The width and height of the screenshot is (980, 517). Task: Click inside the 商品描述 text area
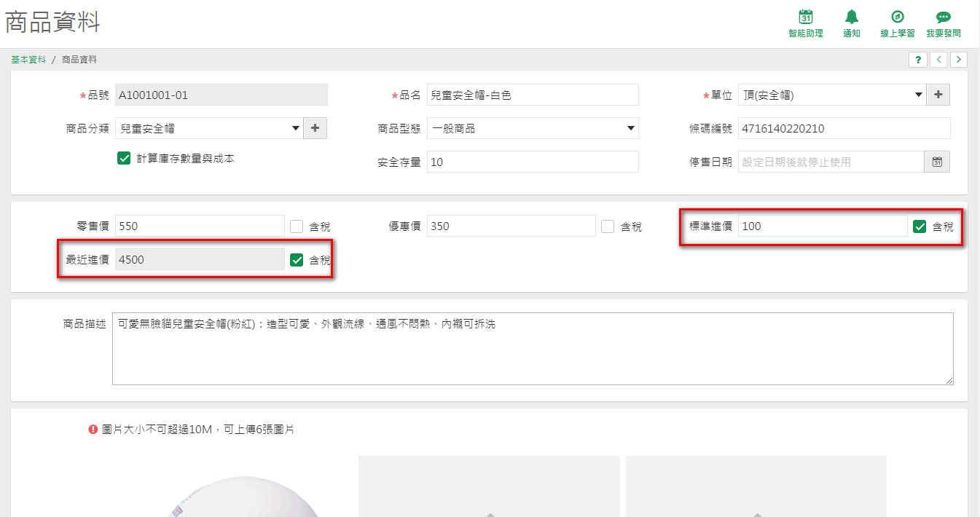pos(533,349)
